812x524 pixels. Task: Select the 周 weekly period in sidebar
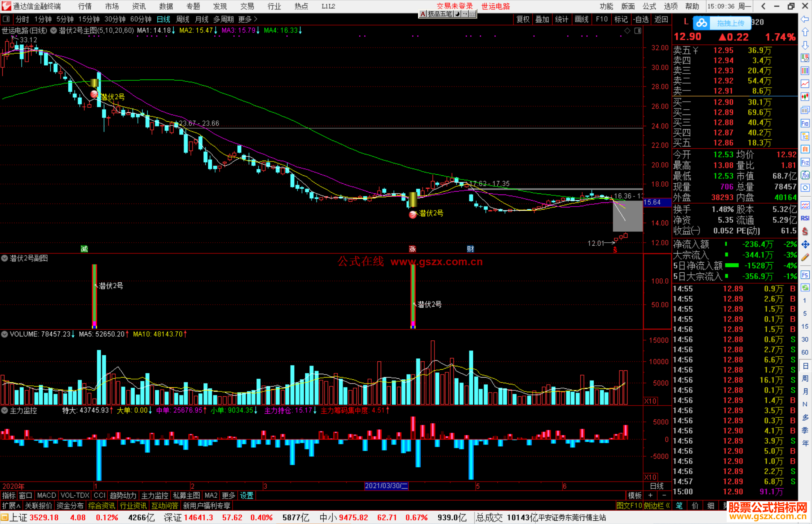[x=805, y=378]
